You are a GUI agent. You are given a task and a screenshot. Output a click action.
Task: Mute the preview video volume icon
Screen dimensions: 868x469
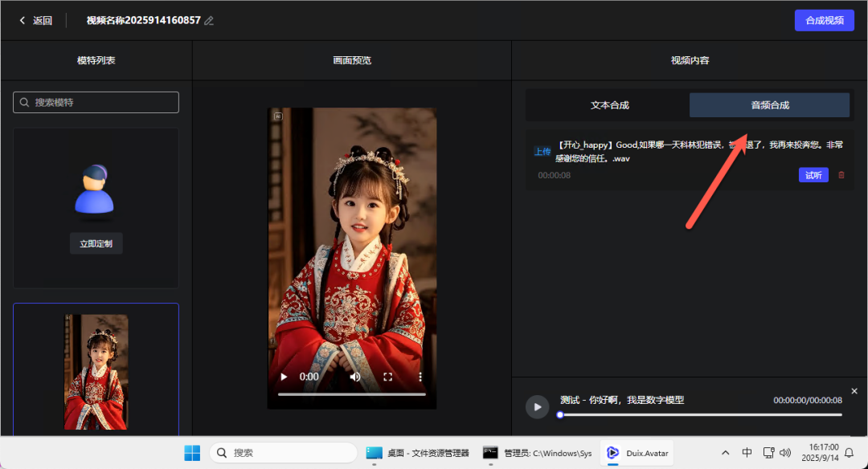pyautogui.click(x=355, y=377)
